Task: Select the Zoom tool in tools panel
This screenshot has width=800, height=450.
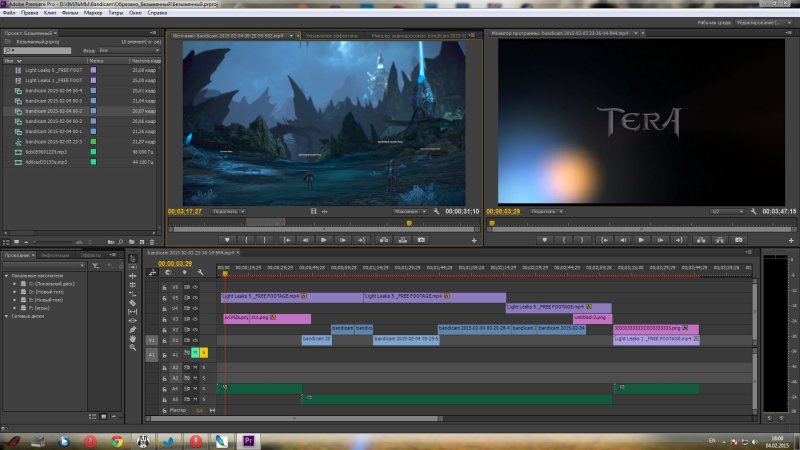Action: coord(133,349)
